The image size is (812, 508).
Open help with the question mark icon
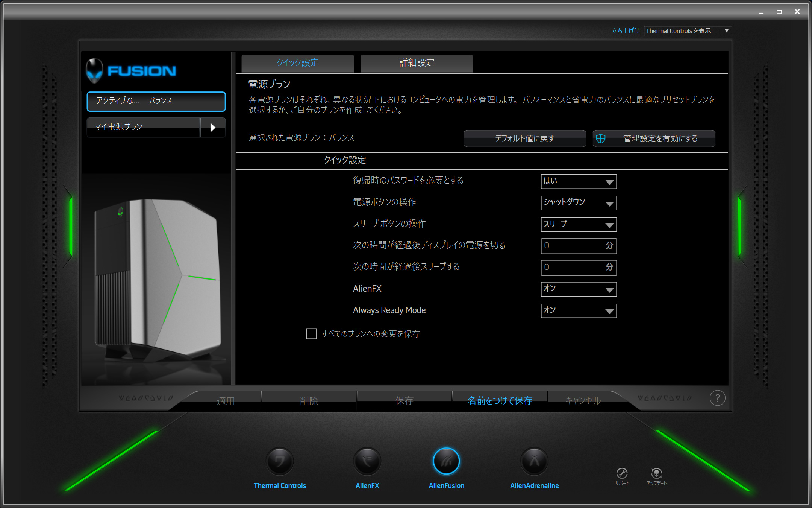717,398
